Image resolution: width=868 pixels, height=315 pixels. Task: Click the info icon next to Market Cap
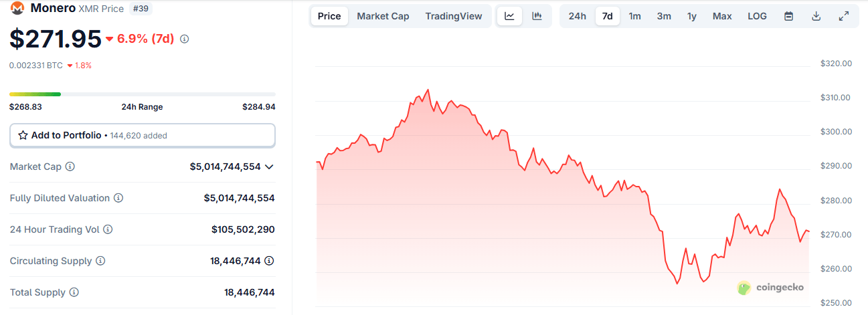tap(70, 167)
